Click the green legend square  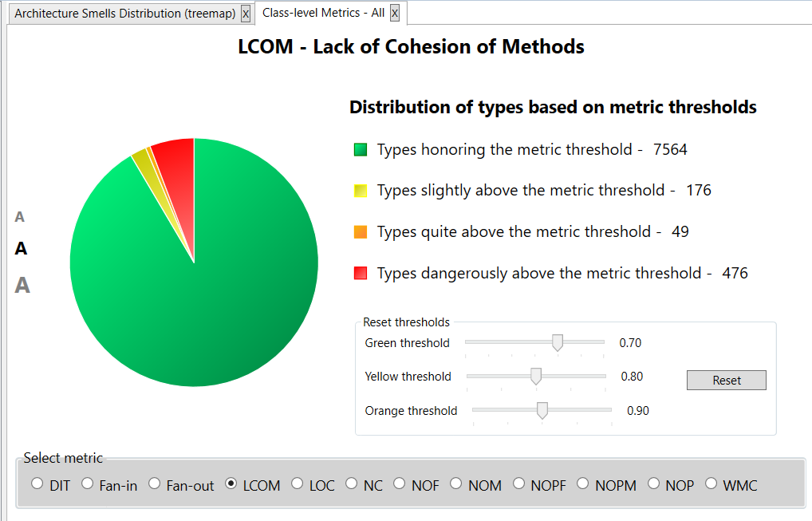(x=361, y=149)
